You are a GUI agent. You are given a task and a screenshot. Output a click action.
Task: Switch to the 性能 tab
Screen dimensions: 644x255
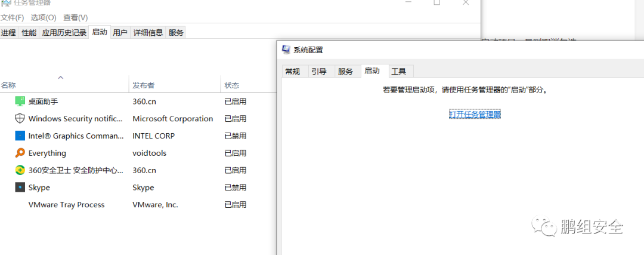point(29,33)
